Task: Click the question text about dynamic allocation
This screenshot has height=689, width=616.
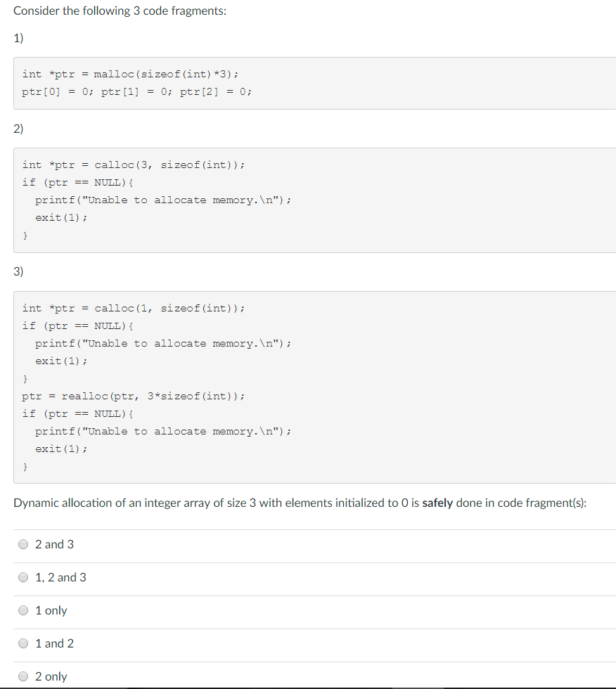Action: coord(211,503)
